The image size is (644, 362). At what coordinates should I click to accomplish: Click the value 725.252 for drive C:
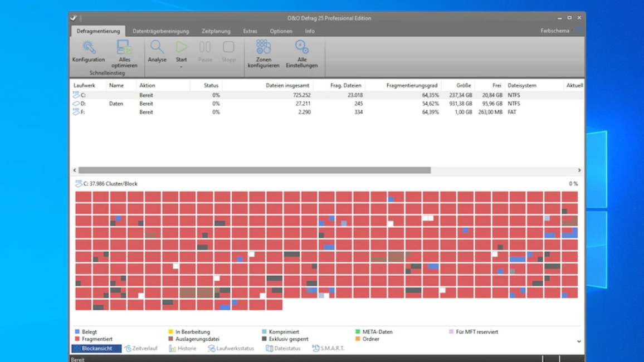click(x=301, y=95)
